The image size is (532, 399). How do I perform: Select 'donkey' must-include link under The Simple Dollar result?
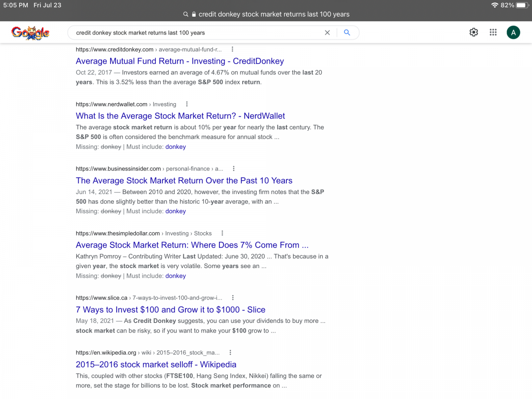(175, 276)
